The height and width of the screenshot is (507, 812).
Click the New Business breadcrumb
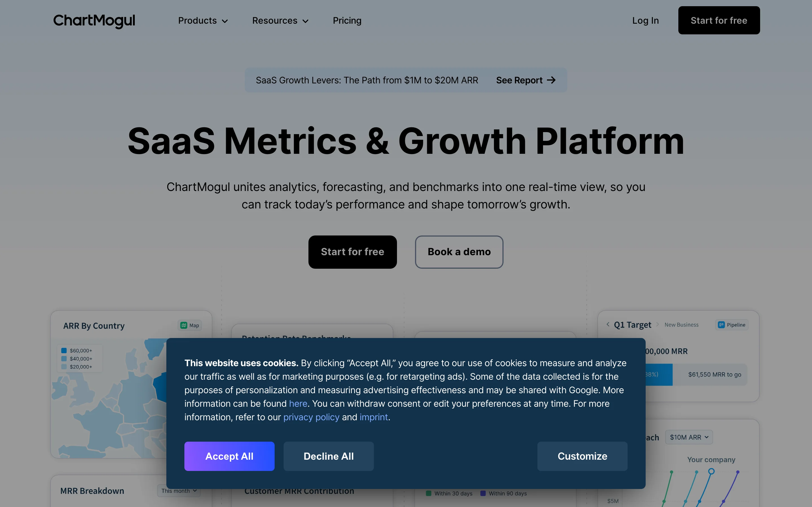click(x=681, y=324)
